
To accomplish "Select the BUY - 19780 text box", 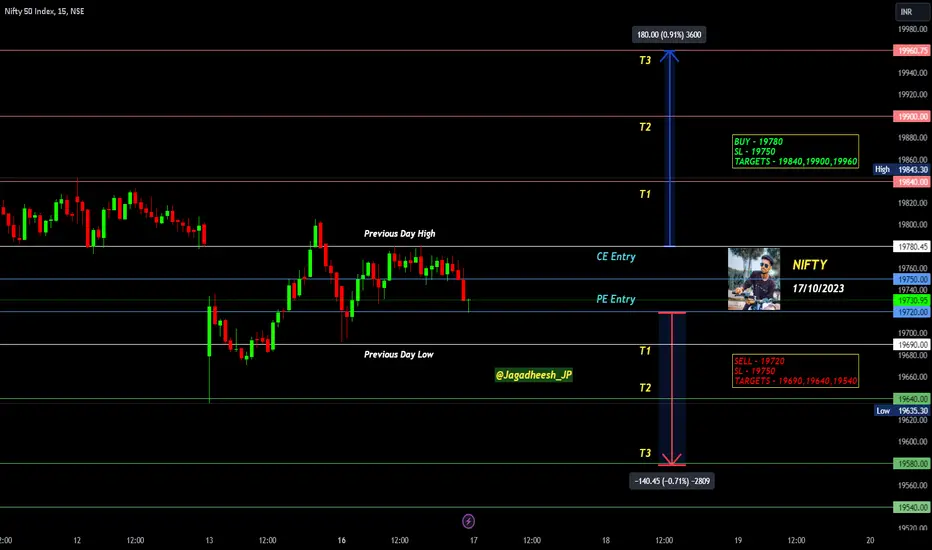I will click(795, 152).
